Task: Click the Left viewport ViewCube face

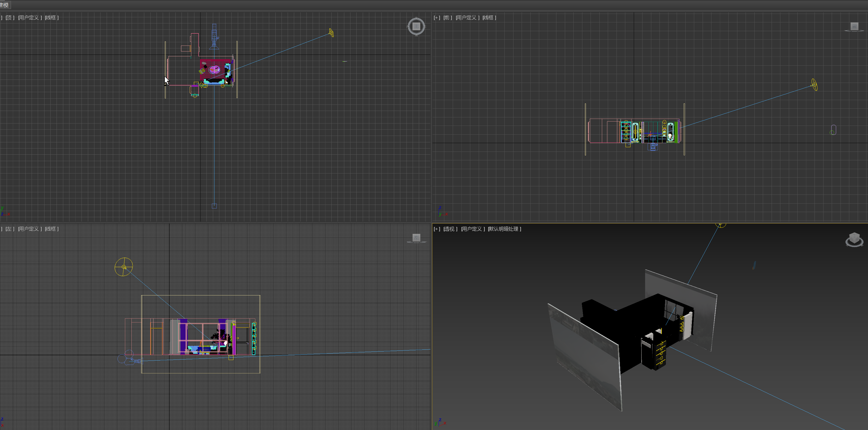Action: tap(417, 238)
